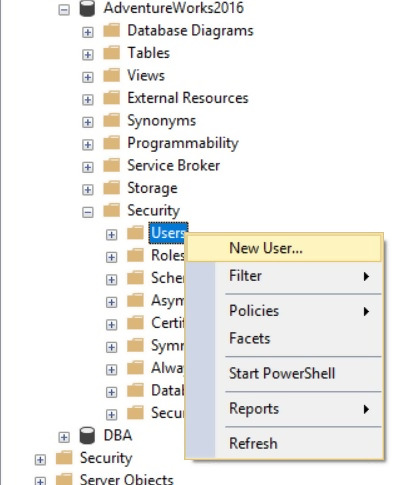The height and width of the screenshot is (485, 413).
Task: Click the Synonyms folder icon
Action: 112,120
